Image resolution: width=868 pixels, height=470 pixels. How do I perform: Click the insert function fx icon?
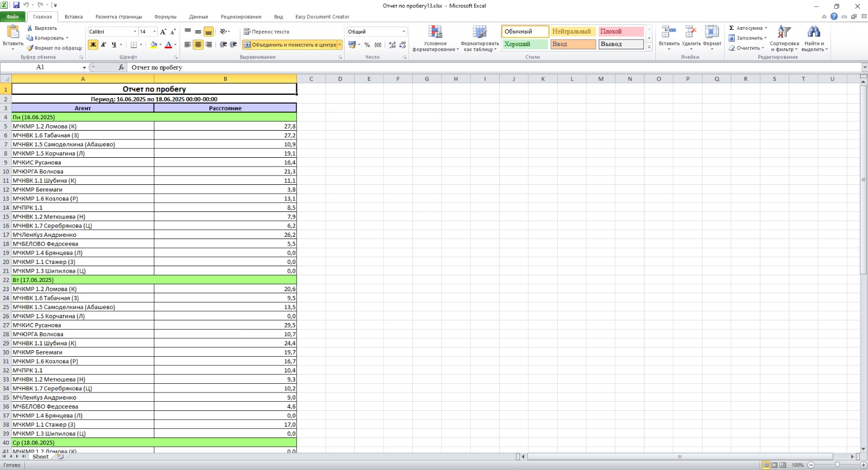[x=121, y=67]
